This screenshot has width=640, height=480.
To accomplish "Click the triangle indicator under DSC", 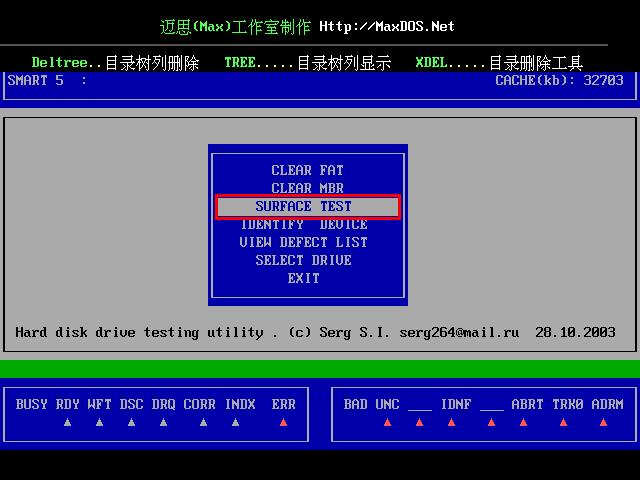I will pyautogui.click(x=131, y=422).
